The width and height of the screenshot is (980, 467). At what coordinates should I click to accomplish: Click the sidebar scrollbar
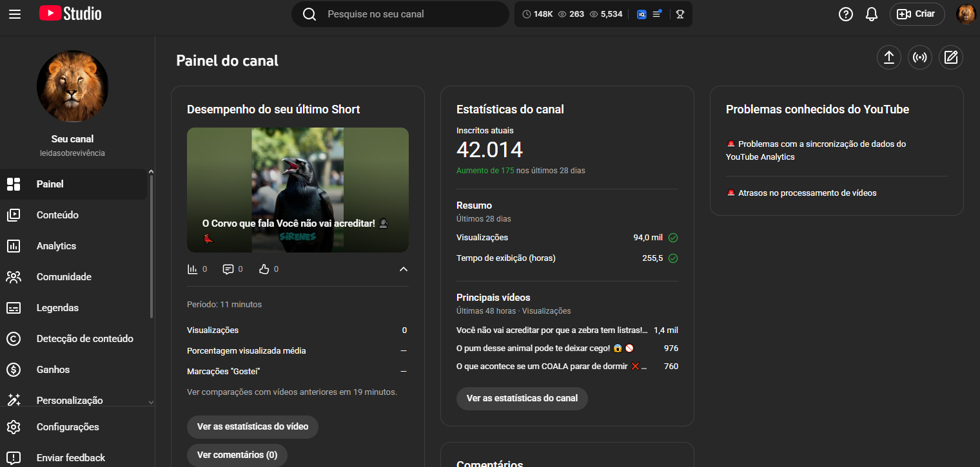click(152, 247)
